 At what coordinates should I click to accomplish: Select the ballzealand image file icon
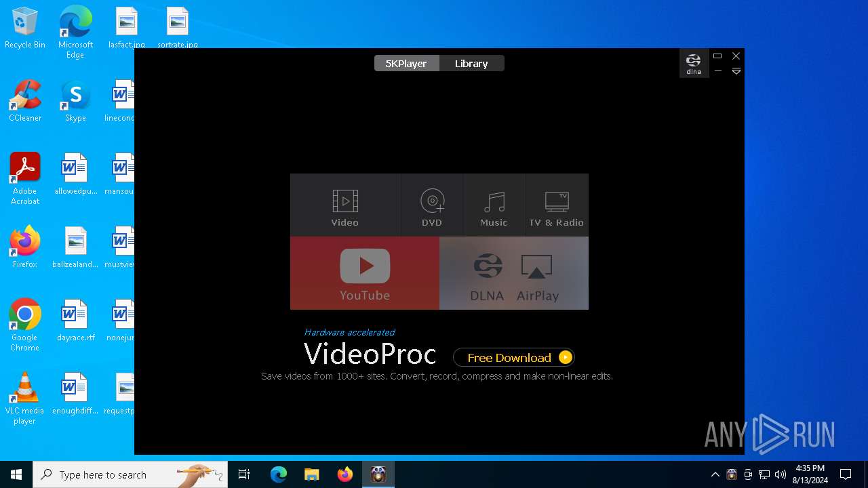point(75,248)
